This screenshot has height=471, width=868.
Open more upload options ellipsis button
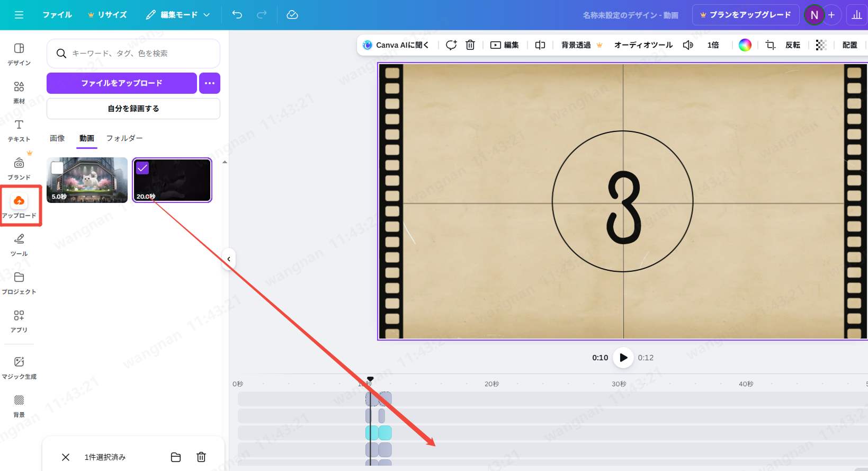point(210,83)
